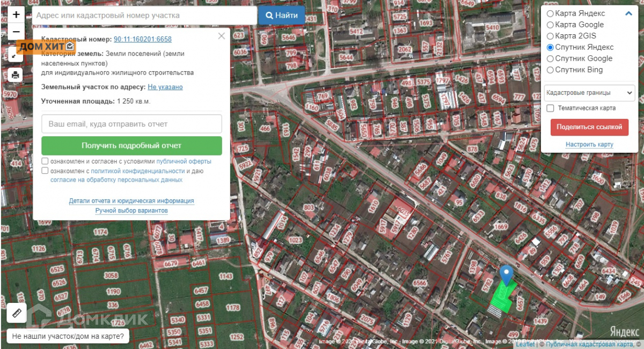Open the Кадастровые границы dropdown
Viewport: 644px width, 349px height.
[x=589, y=93]
